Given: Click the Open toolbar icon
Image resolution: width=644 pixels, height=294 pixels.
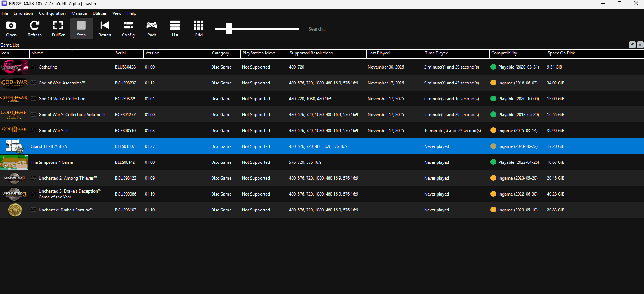Looking at the screenshot, I should (x=11, y=29).
